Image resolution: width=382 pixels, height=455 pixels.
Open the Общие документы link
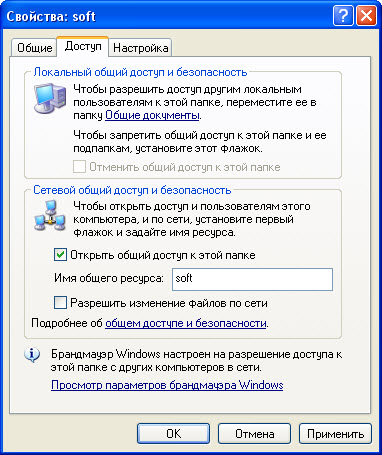(x=152, y=115)
